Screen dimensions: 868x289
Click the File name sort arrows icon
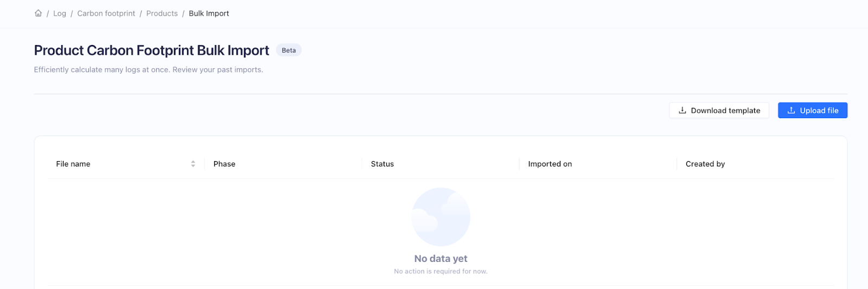pos(193,164)
